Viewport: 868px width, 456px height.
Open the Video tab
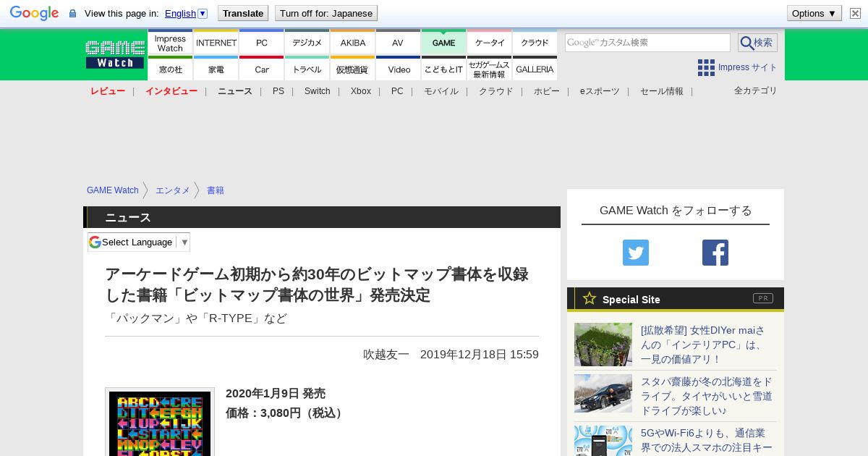(398, 69)
